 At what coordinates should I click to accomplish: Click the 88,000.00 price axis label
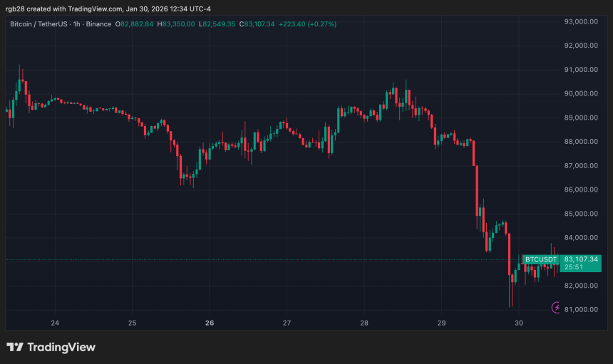coord(581,142)
